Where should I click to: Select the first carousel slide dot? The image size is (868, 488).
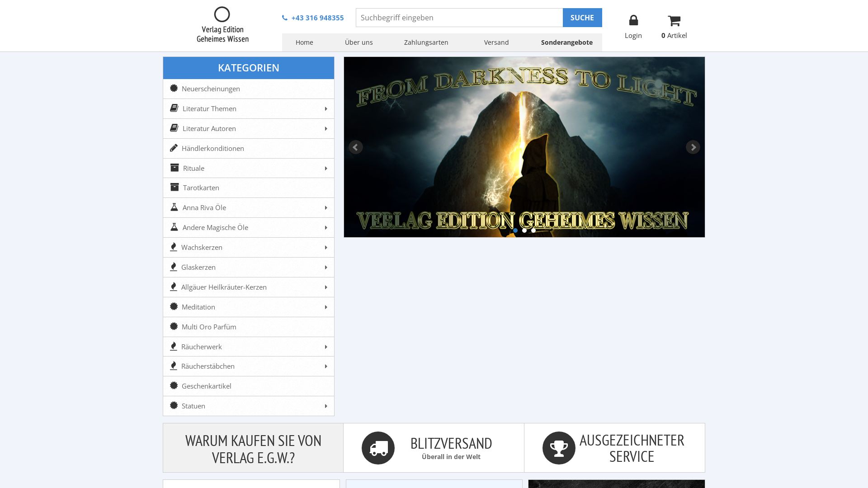click(515, 230)
